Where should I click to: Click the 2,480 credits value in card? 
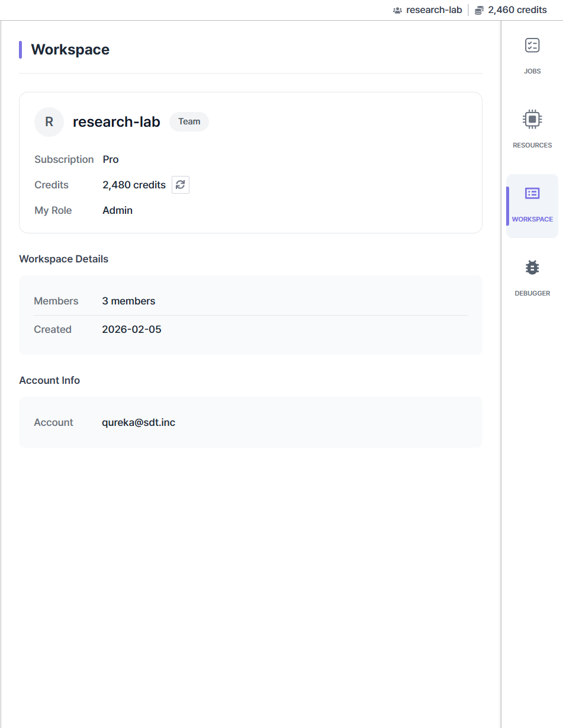click(x=134, y=185)
